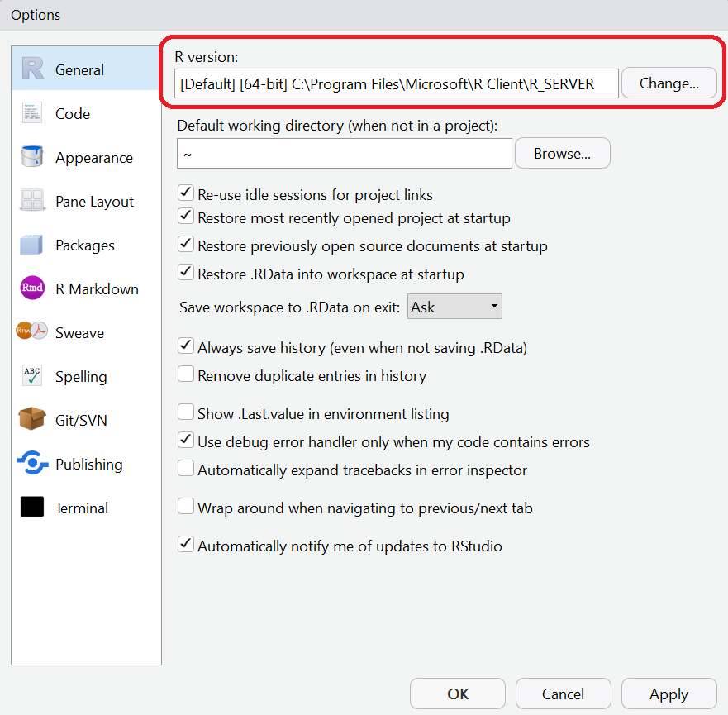Screen dimensions: 728x715
Task: Select the Spelling category label
Action: coord(81,377)
